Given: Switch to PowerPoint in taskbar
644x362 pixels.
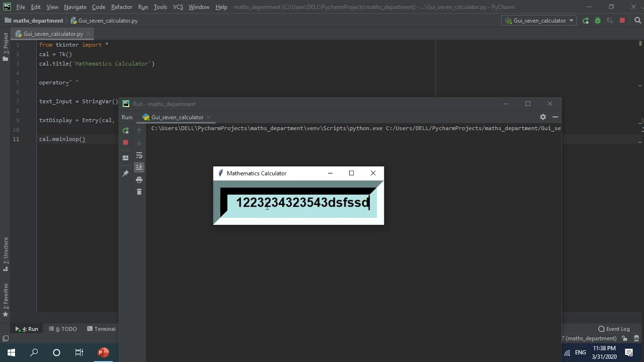Looking at the screenshot, I should click(x=103, y=352).
